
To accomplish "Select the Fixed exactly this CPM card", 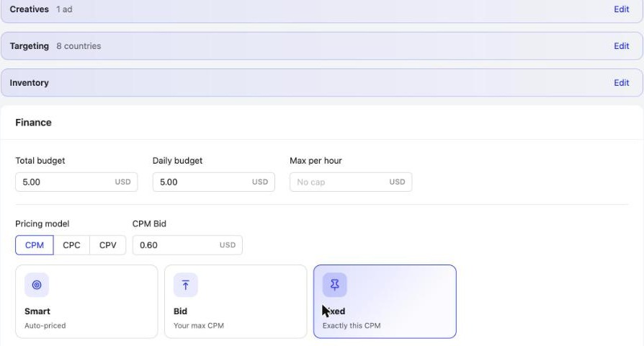I will [385, 301].
